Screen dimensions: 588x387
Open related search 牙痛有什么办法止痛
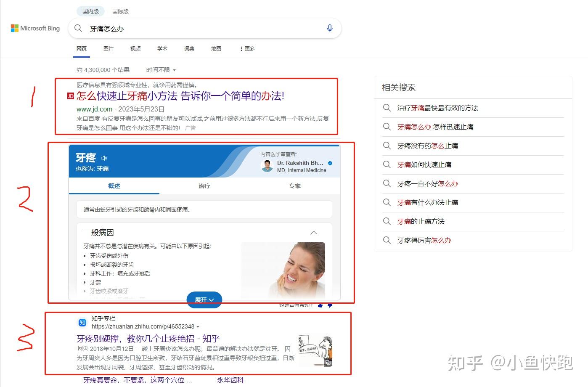point(428,202)
